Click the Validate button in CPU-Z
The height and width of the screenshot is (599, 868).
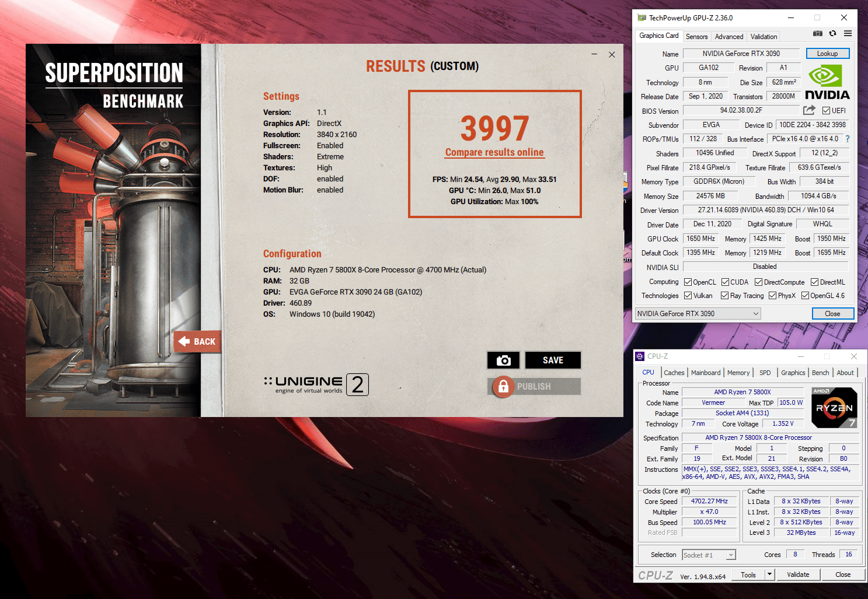[x=798, y=575]
